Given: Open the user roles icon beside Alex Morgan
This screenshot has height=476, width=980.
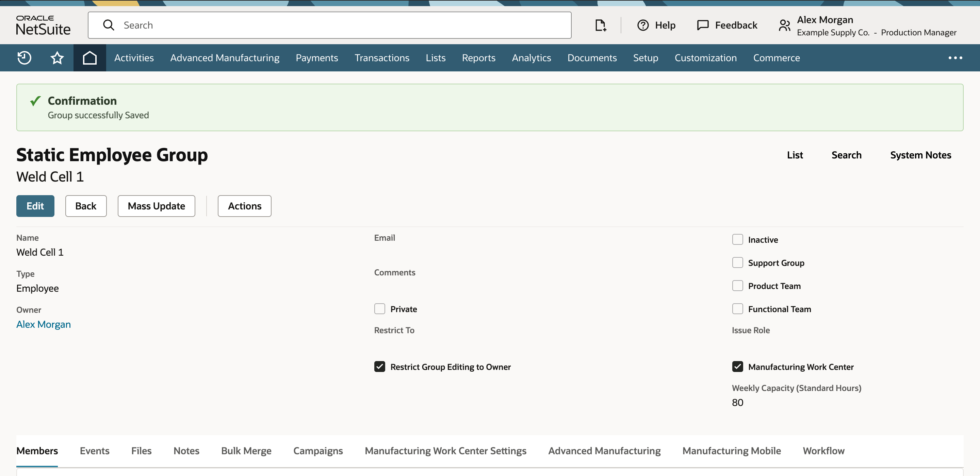Looking at the screenshot, I should click(784, 26).
